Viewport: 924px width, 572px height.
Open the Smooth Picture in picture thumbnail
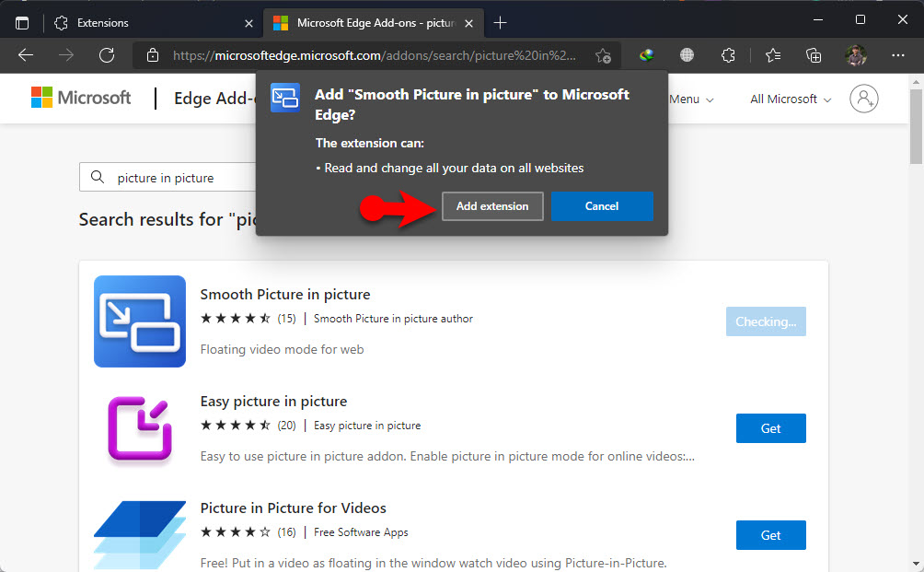(x=140, y=321)
